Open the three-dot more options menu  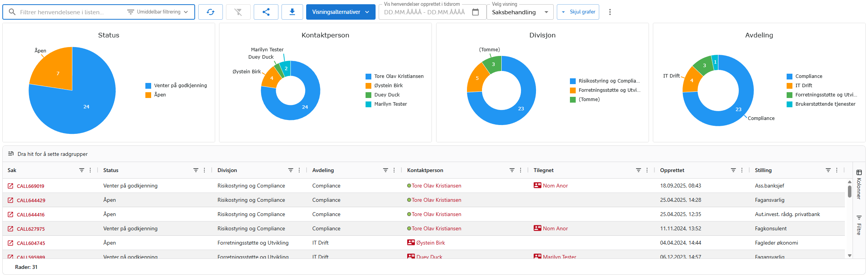pyautogui.click(x=610, y=12)
